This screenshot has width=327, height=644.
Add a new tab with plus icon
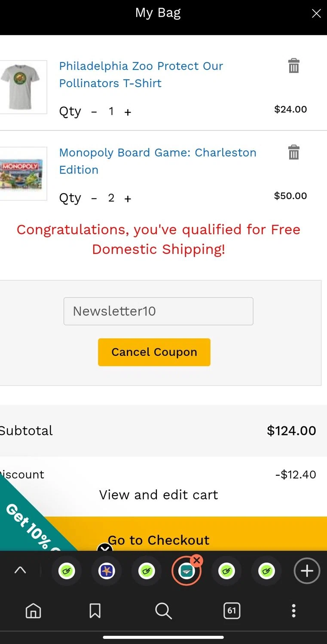(306, 571)
